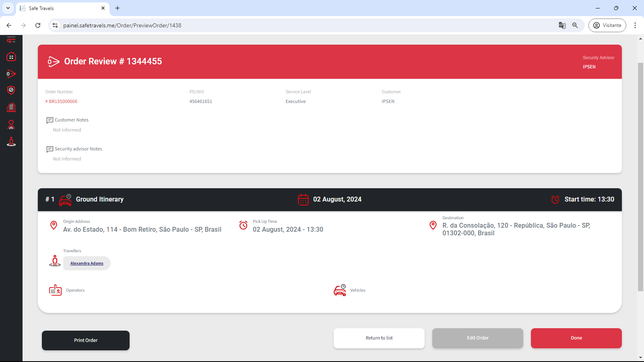Click the operator headset icon in sidebar
This screenshot has height=362, width=644.
click(x=11, y=125)
